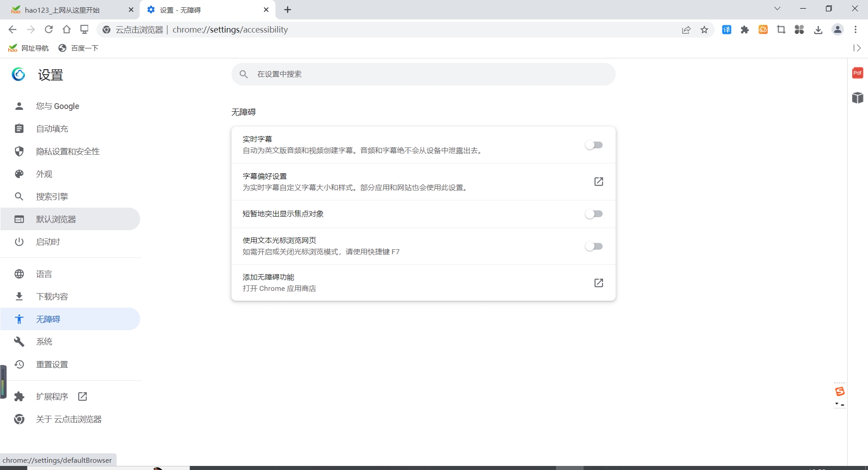Image resolution: width=868 pixels, height=470 pixels.
Task: Open 您与 Google settings section
Action: coord(70,106)
